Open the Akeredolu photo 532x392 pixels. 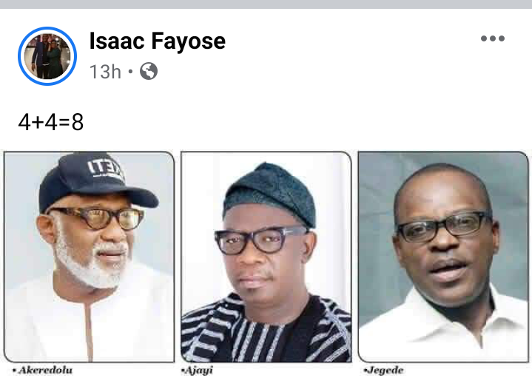(89, 255)
